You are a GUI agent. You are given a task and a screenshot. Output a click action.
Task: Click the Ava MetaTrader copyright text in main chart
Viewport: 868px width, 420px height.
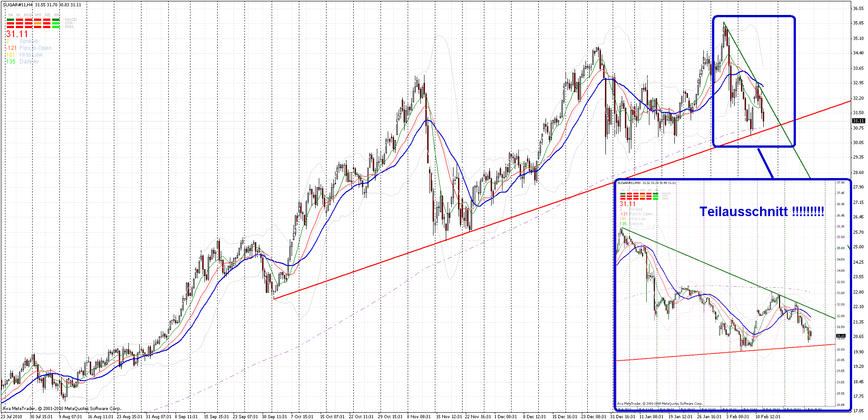pyautogui.click(x=62, y=408)
